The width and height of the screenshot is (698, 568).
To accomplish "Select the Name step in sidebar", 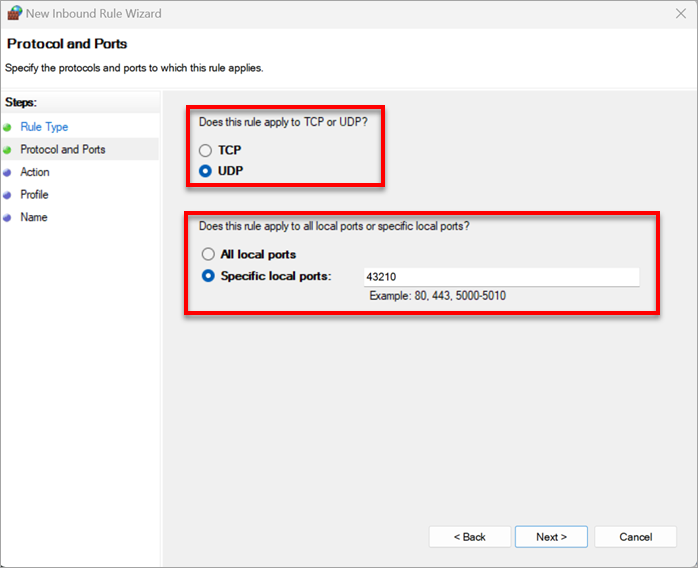I will 33,217.
